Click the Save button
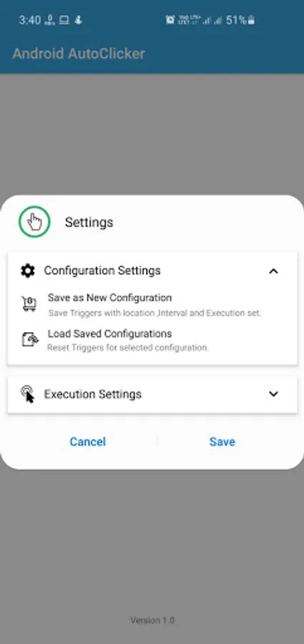The image size is (304, 644). (x=222, y=441)
